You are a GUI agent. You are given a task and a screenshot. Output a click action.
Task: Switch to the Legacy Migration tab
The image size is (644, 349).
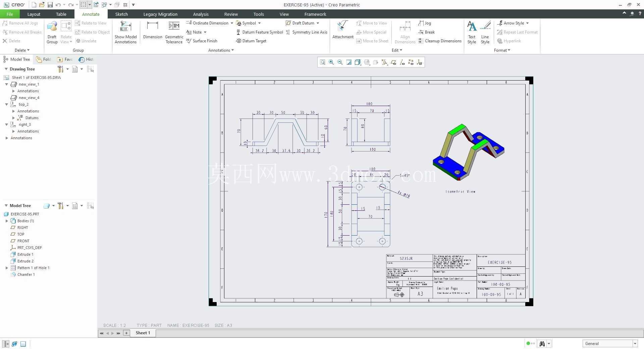pos(160,14)
